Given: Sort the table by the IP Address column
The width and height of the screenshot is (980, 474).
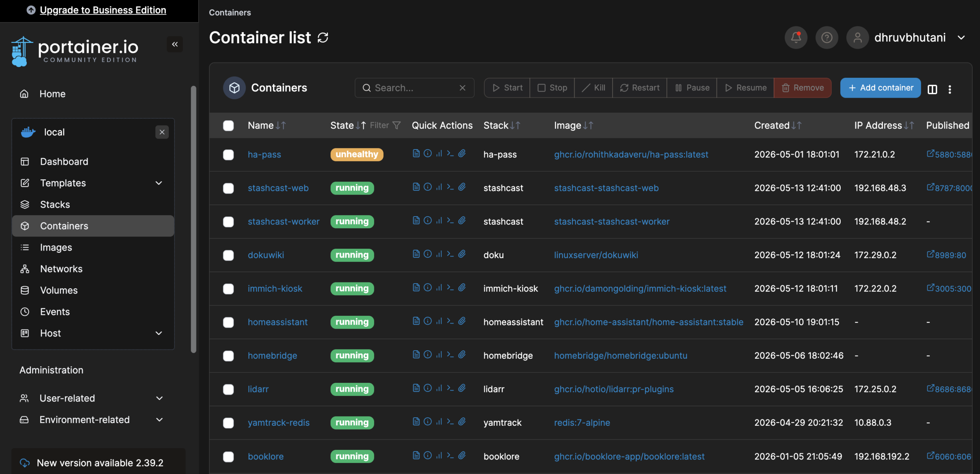Looking at the screenshot, I should coord(884,125).
